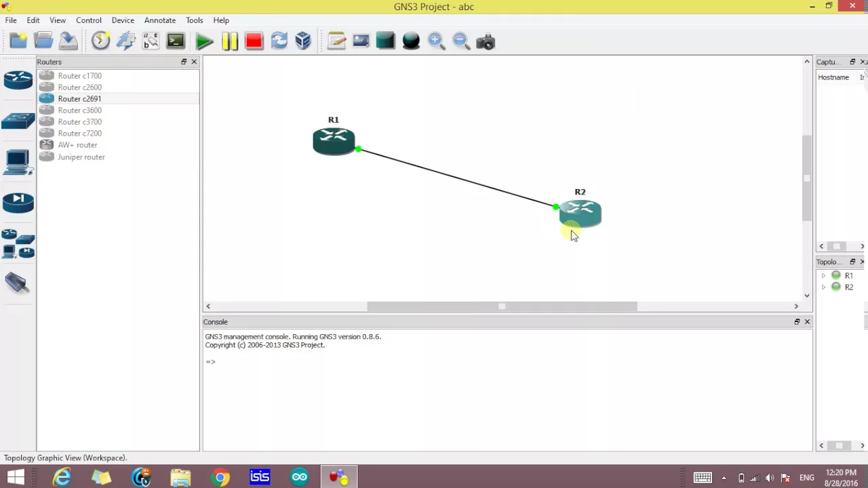Select the Insert picture tool
This screenshot has height=488, width=868.
pos(361,41)
